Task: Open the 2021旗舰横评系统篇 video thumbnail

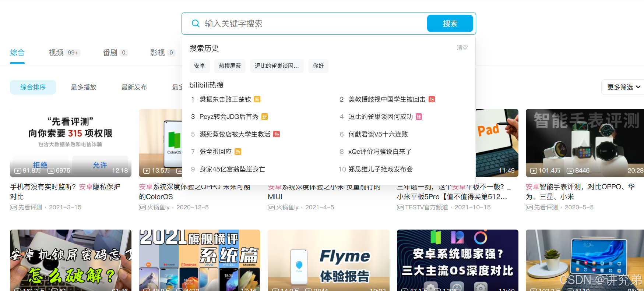Action: pyautogui.click(x=200, y=260)
